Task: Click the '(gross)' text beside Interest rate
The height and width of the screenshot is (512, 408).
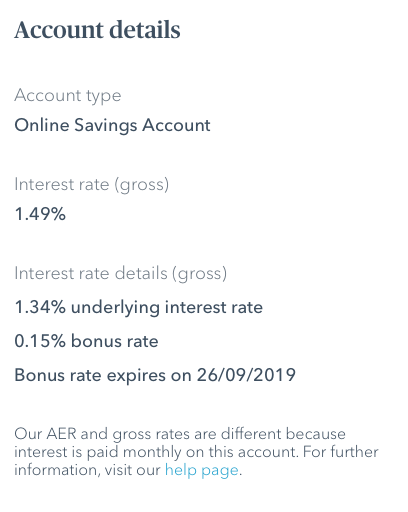Action: [x=142, y=185]
